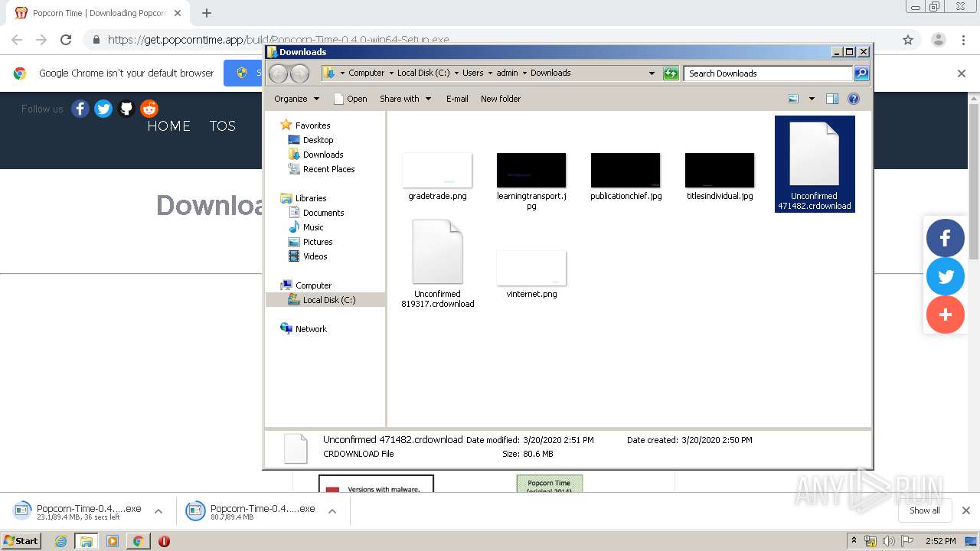Bookmark this page with the star icon
The width and height of the screenshot is (980, 551).
tap(908, 40)
